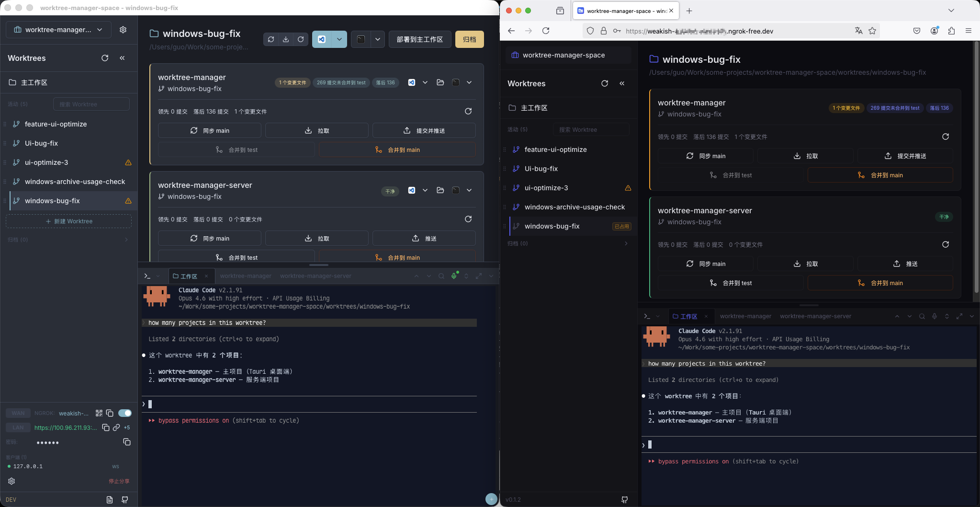Select the worktree-manager-space browser tab
Screen dimensions: 980x507
coord(625,11)
